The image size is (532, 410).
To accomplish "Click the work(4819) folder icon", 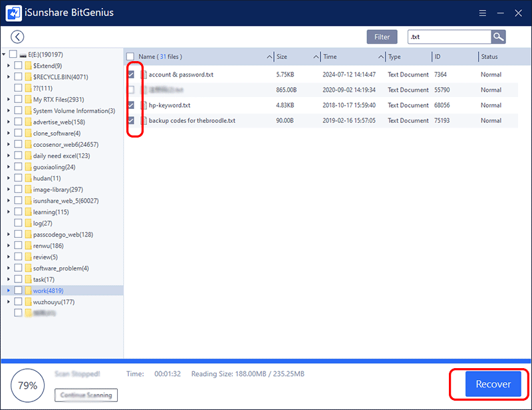I will coord(28,290).
